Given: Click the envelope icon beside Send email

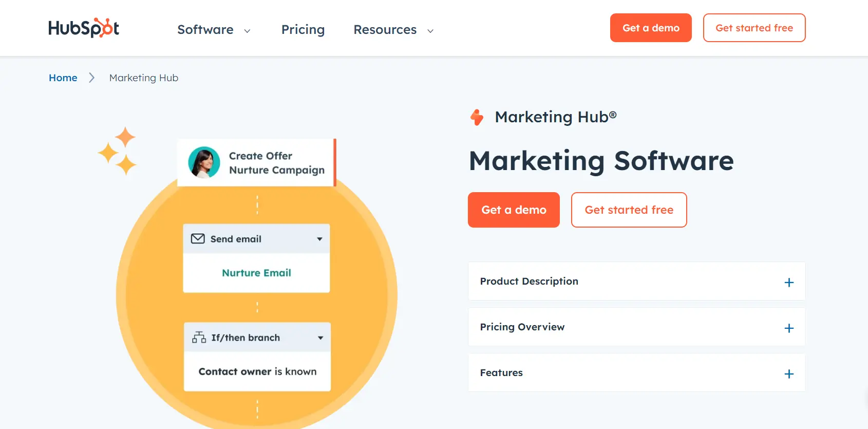Looking at the screenshot, I should tap(198, 239).
